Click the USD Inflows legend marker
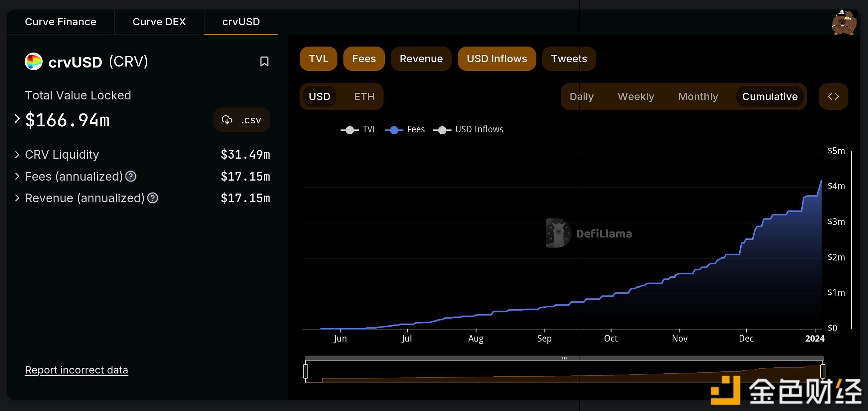 pos(442,130)
